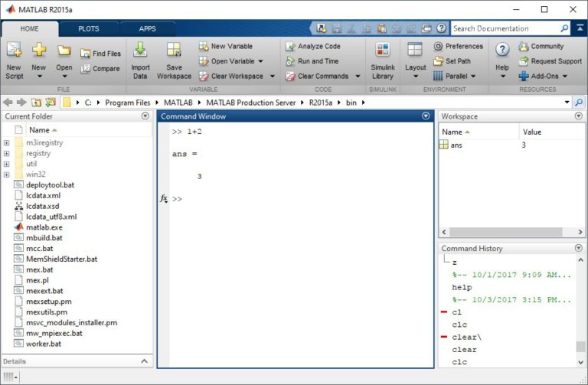Open the Clear Workspace dropdown

259,77
